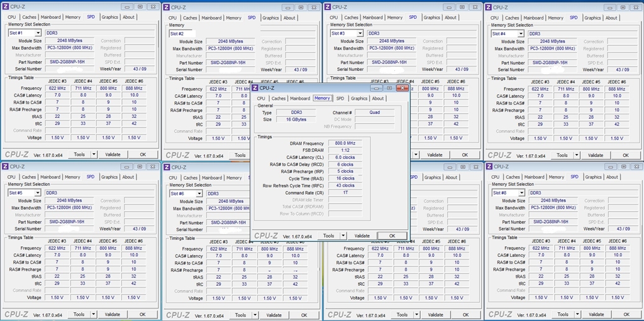Open Caches tab in the Memory window

278,99
